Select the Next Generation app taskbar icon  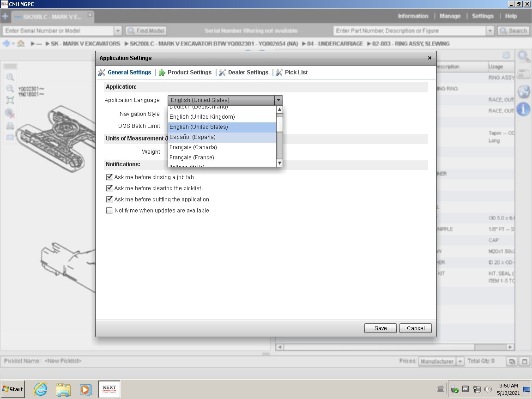(109, 389)
